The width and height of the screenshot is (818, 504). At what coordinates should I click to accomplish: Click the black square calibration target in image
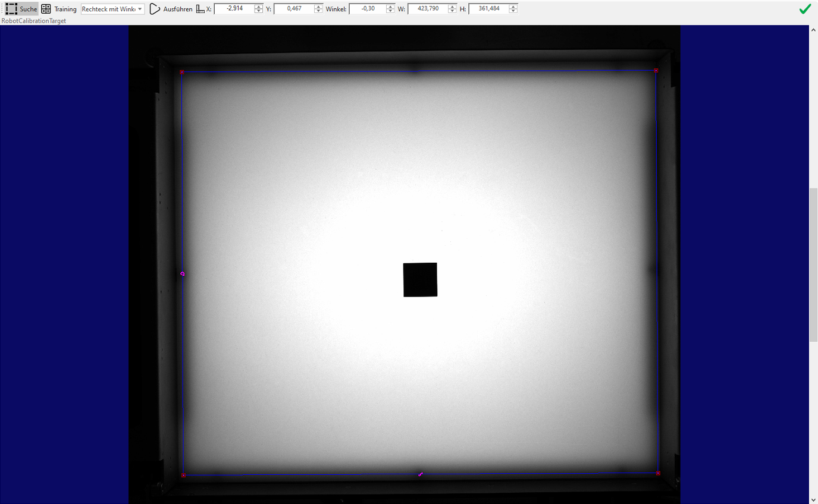420,279
